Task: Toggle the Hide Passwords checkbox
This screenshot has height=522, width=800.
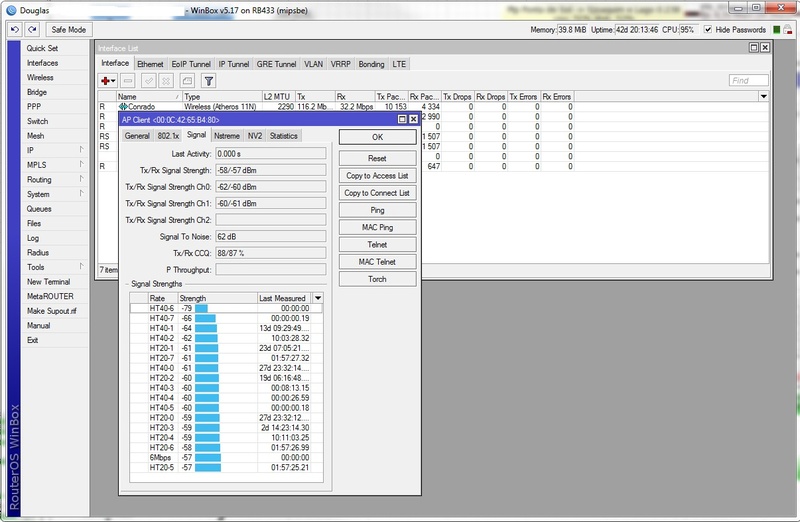Action: (708, 30)
